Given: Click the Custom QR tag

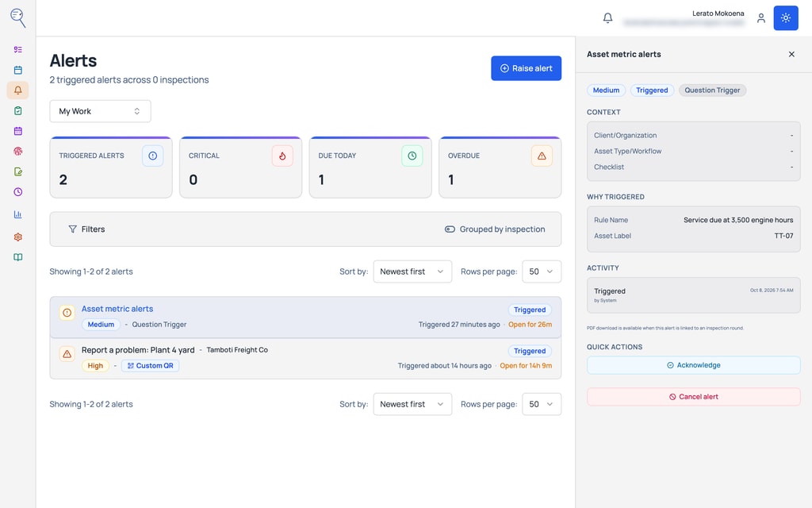Looking at the screenshot, I should (x=150, y=366).
